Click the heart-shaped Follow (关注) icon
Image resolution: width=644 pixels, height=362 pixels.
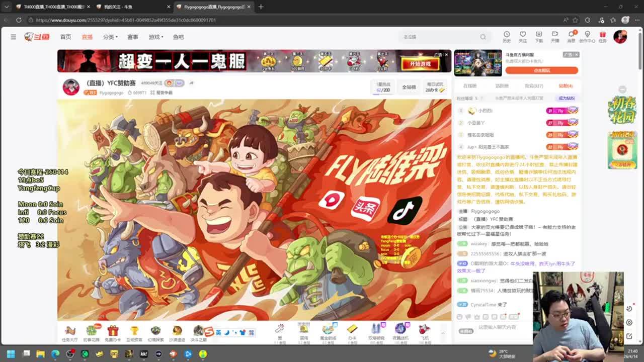coord(523,36)
